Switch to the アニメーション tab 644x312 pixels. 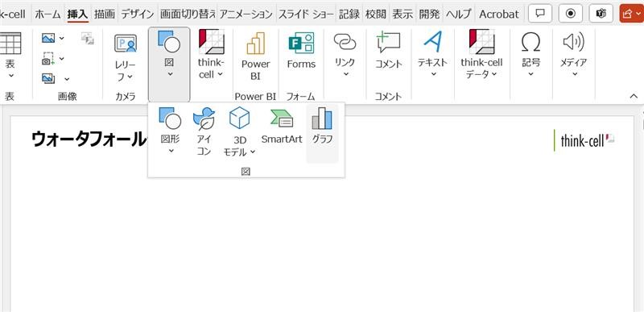tap(246, 14)
